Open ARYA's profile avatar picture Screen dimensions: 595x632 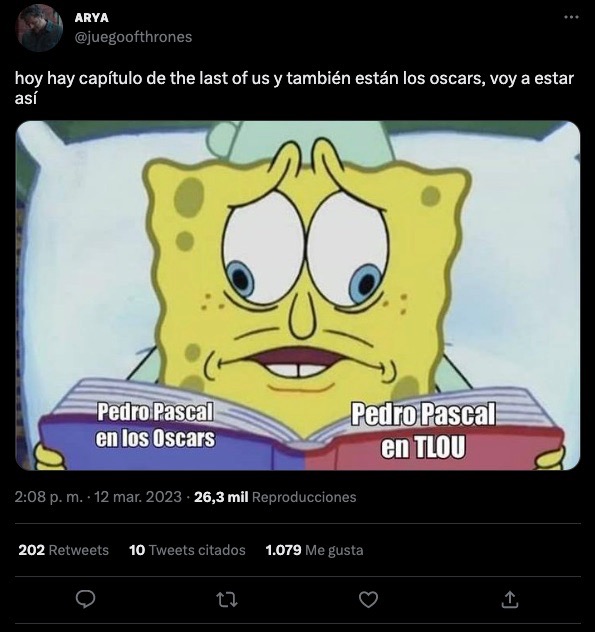(39, 28)
